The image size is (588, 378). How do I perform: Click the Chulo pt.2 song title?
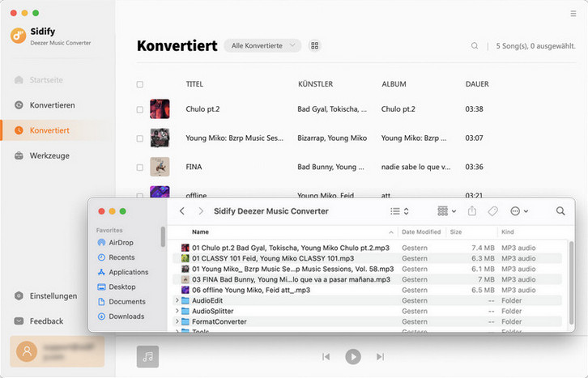pos(202,109)
